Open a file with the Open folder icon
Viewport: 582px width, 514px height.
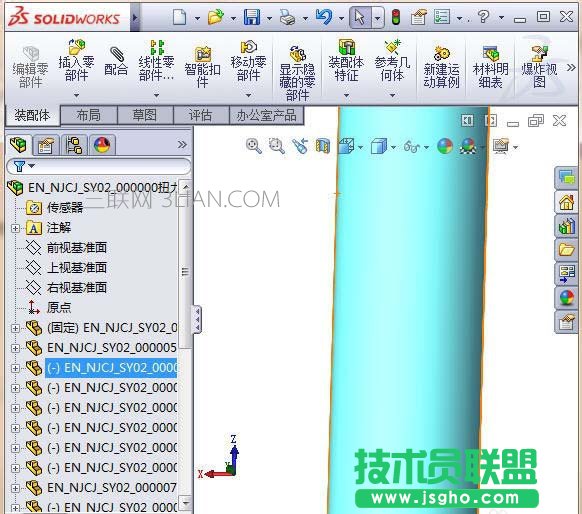(215, 17)
